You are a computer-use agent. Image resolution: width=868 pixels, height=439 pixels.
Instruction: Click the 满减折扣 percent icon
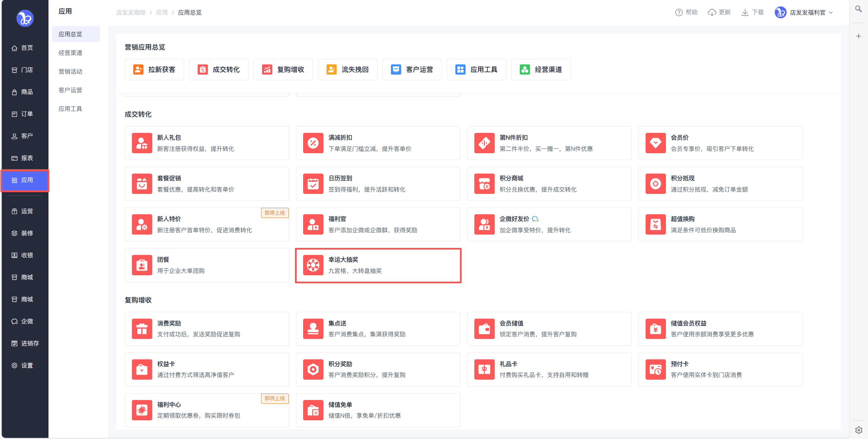pos(313,143)
